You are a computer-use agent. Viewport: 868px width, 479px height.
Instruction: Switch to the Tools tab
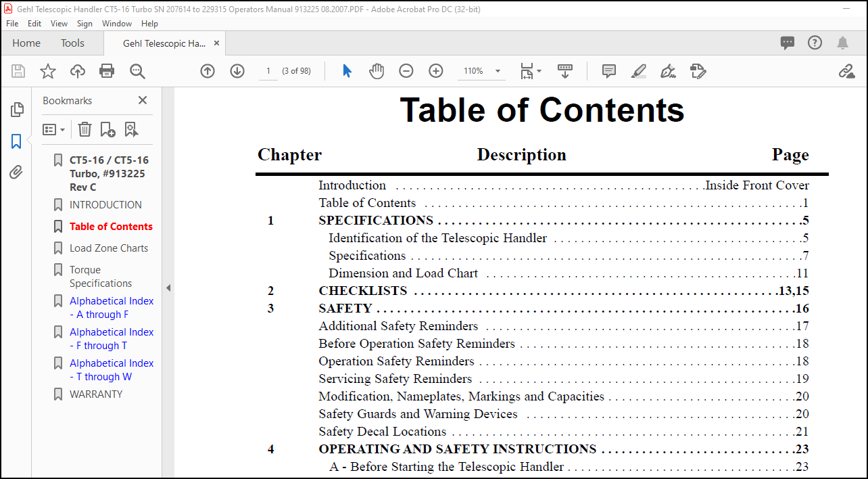[x=72, y=43]
